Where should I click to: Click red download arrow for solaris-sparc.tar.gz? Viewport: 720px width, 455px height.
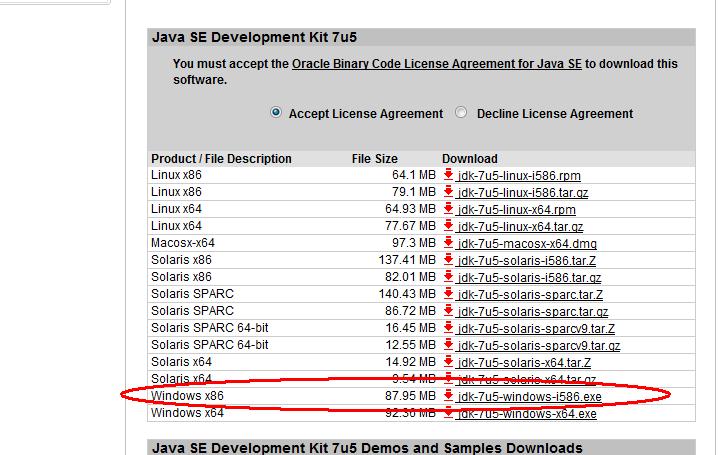point(449,310)
